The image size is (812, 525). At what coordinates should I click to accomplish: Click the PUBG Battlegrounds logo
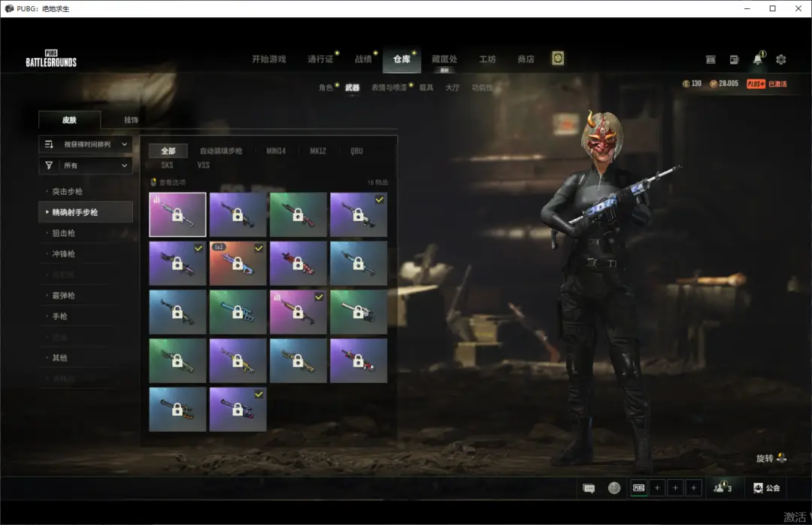click(51, 59)
